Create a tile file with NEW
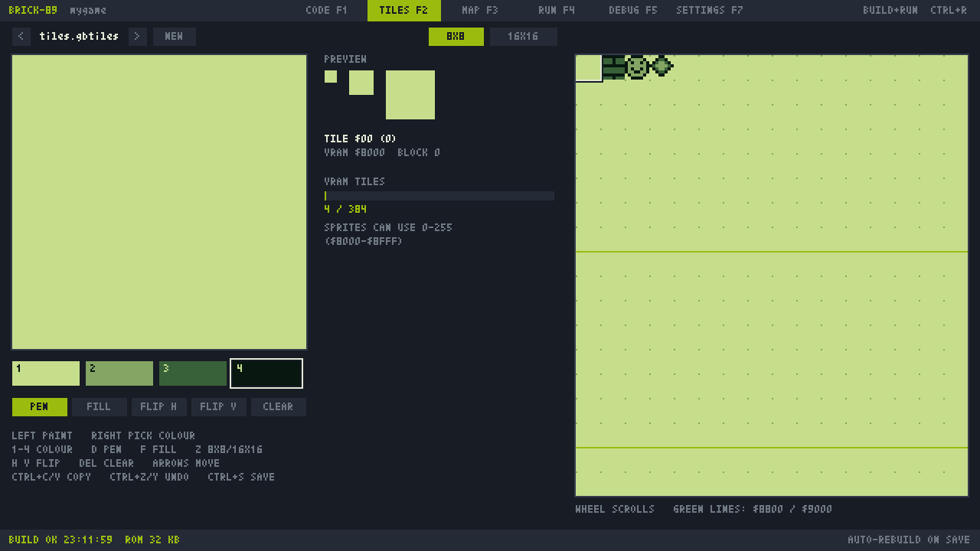Screen dimensions: 980x551 point(174,36)
